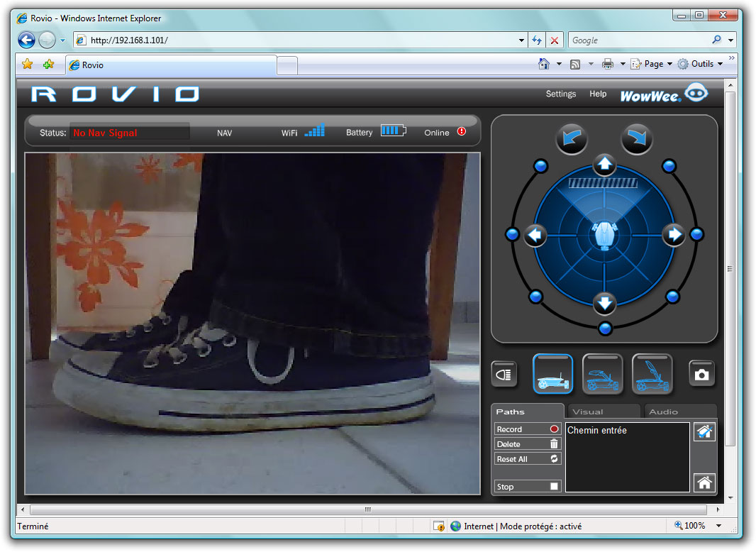The image size is (756, 552).
Task: Adjust the speed bar above the joystick
Action: tap(603, 183)
